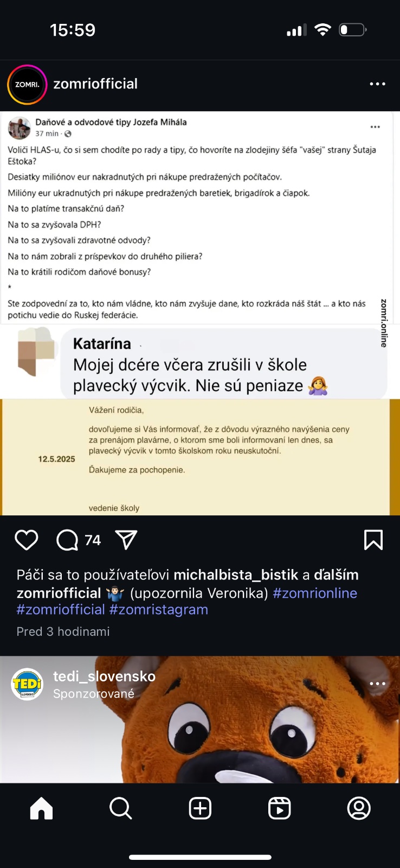Go to Home tab
The width and height of the screenshot is (400, 868).
click(41, 808)
